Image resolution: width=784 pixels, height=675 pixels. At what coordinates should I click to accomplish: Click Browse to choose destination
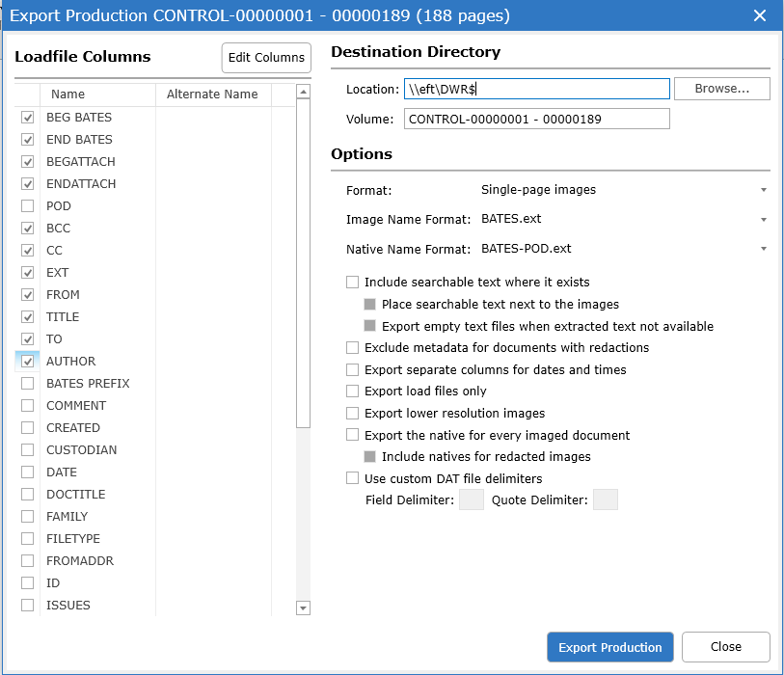pyautogui.click(x=722, y=89)
